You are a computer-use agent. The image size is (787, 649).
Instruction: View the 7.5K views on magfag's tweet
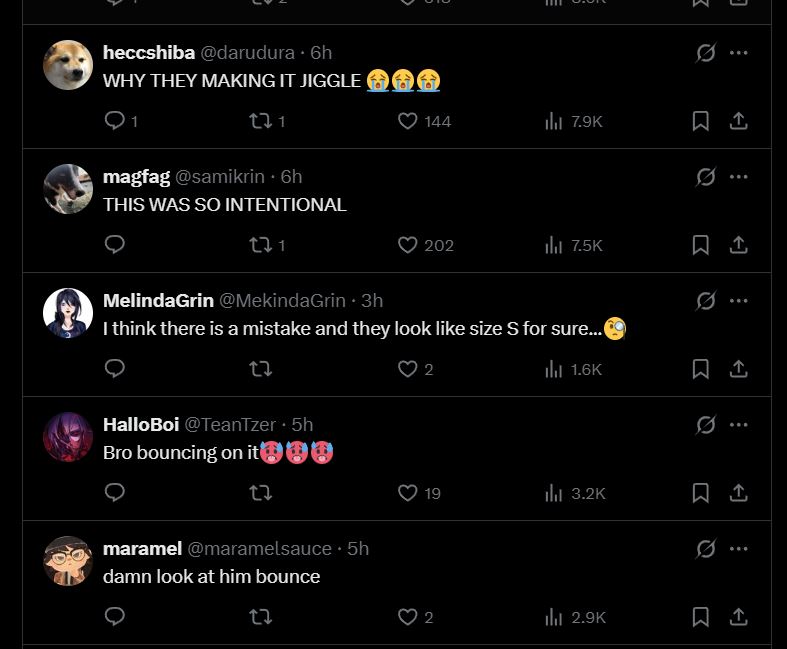pos(575,245)
